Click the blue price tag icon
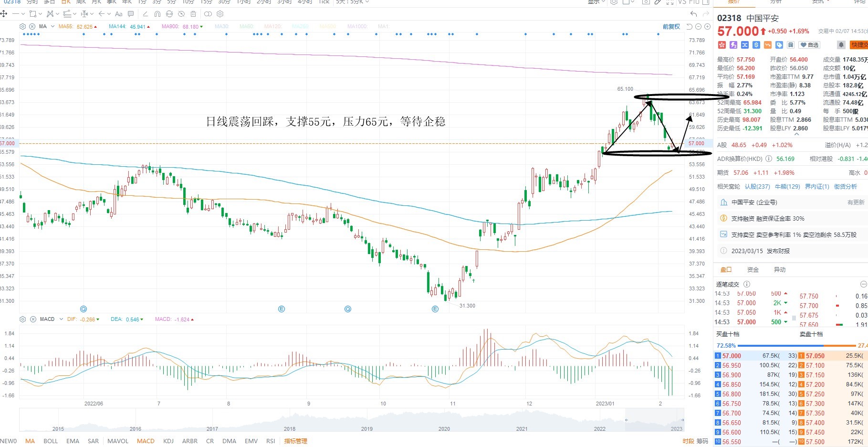868x447 pixels. click(x=779, y=45)
